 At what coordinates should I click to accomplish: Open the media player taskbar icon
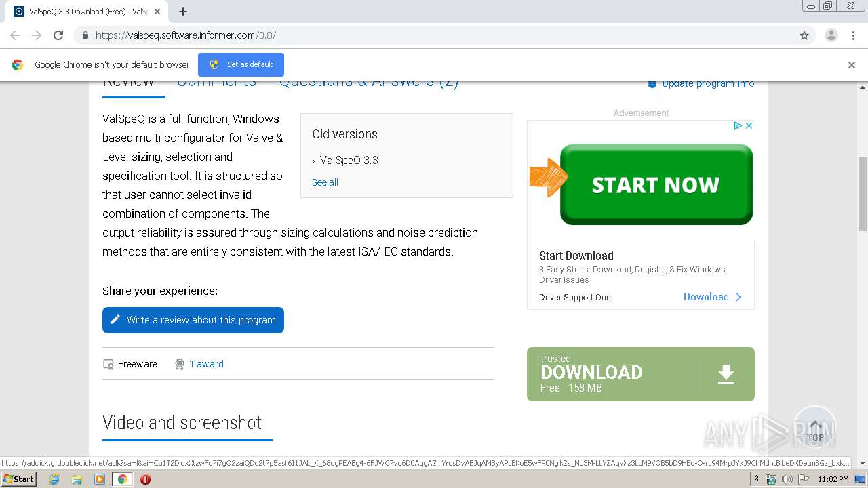point(99,479)
